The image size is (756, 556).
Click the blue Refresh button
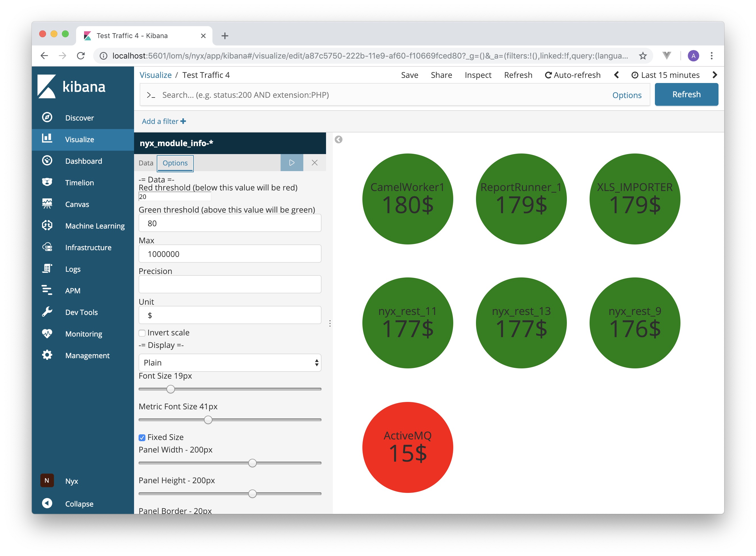[x=686, y=95]
